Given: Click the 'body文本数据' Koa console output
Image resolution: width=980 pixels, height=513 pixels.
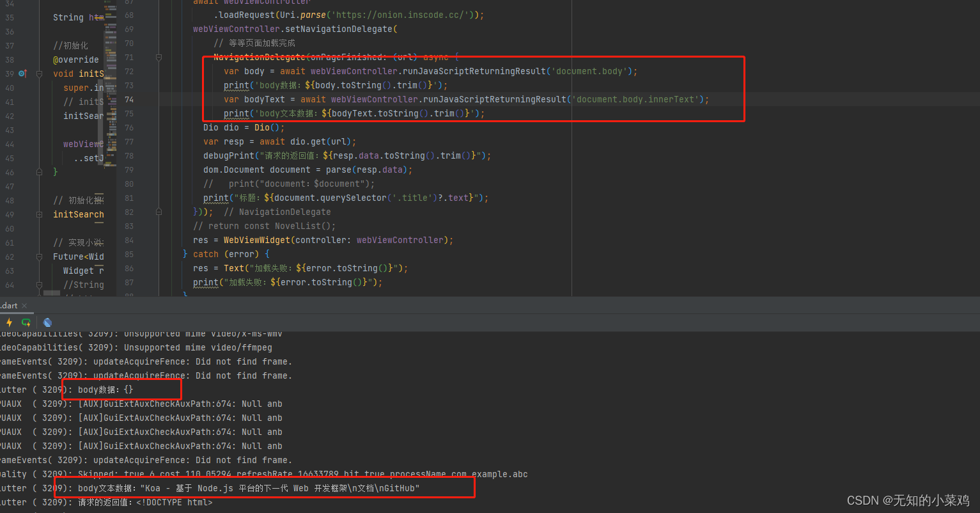Looking at the screenshot, I should (249, 488).
